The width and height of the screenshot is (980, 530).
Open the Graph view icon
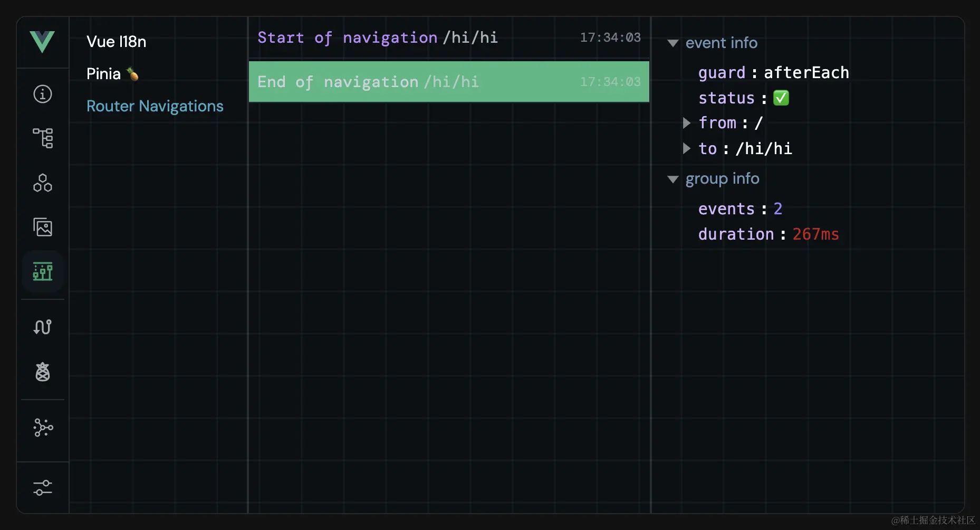pyautogui.click(x=42, y=428)
